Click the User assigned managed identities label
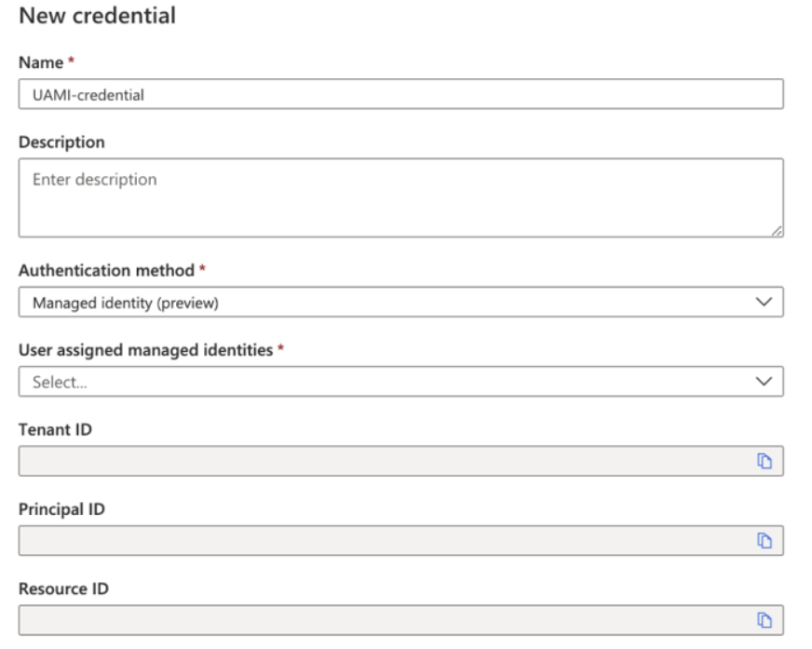The height and width of the screenshot is (649, 812). click(x=145, y=350)
